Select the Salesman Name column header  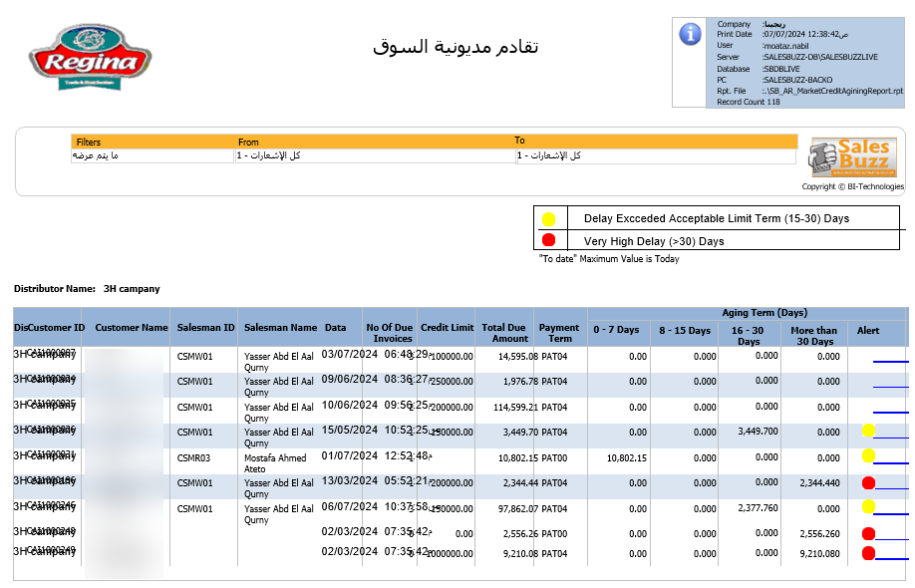280,327
